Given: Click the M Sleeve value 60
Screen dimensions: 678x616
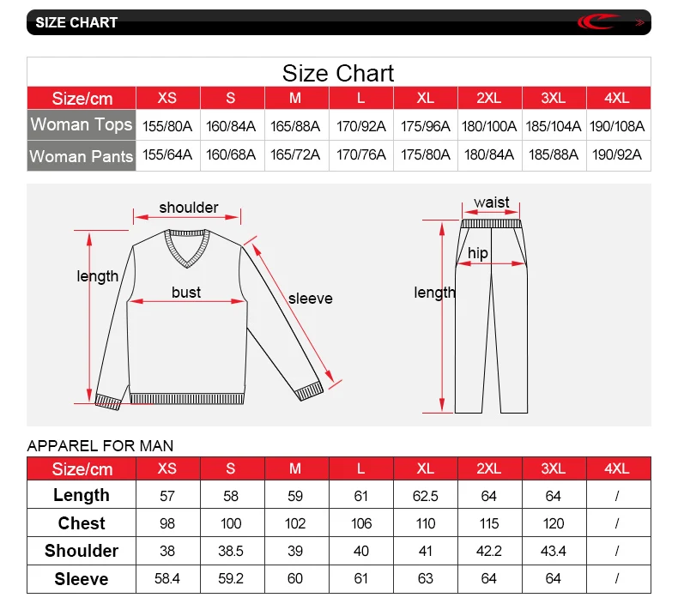Looking at the screenshot, I should [295, 579].
